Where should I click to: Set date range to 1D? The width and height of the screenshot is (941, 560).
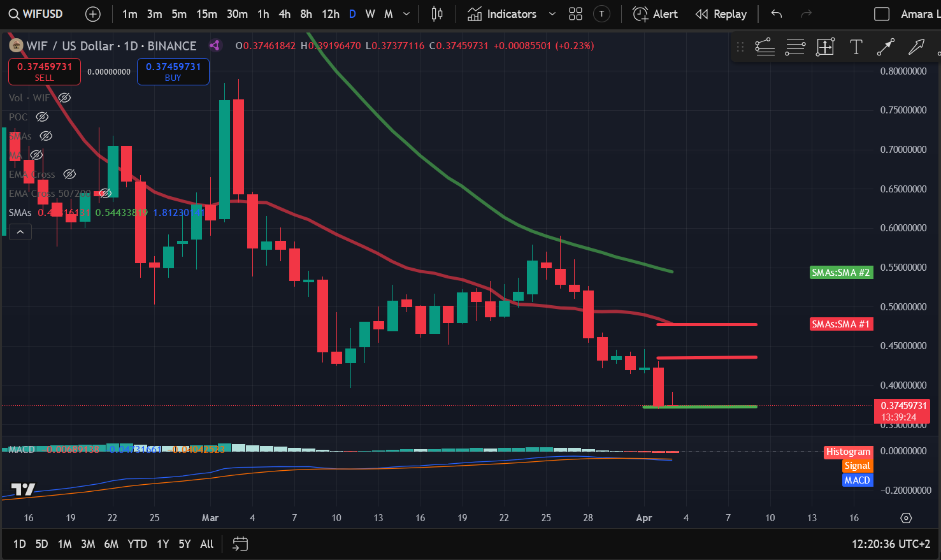(x=20, y=544)
